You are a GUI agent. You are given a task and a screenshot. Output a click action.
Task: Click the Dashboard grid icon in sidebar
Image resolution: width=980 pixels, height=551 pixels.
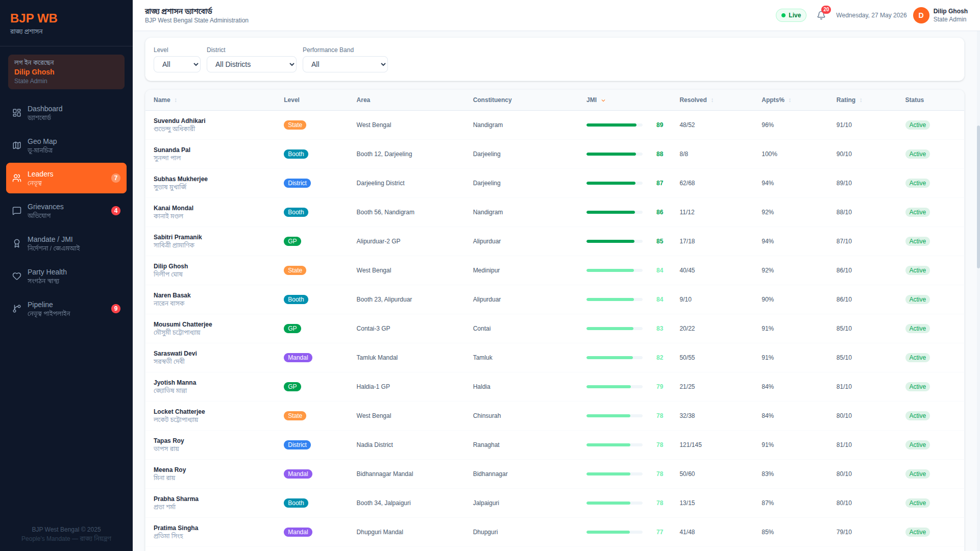(17, 113)
